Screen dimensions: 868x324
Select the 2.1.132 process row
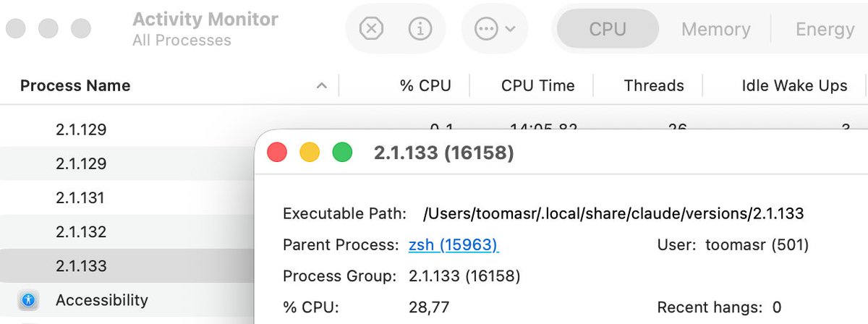[127, 231]
